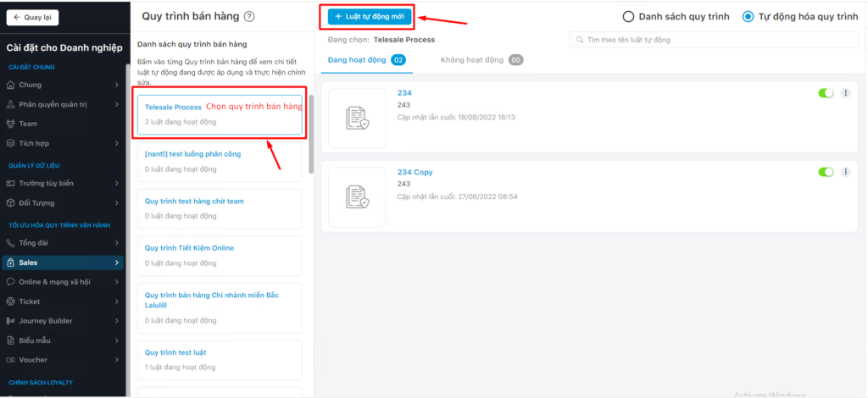Open the Journey Builder menu item
The image size is (868, 398).
pyautogui.click(x=63, y=321)
